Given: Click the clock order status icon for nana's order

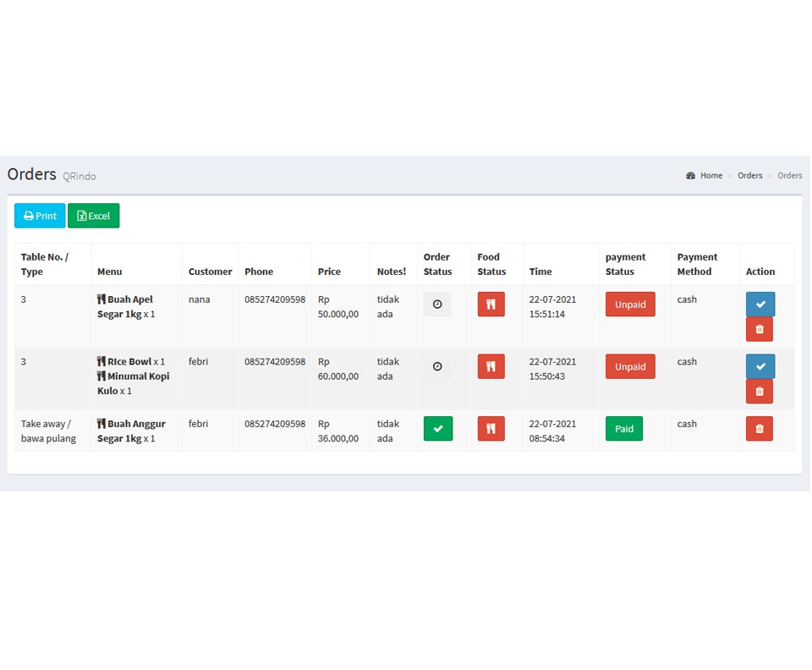Looking at the screenshot, I should point(437,305).
